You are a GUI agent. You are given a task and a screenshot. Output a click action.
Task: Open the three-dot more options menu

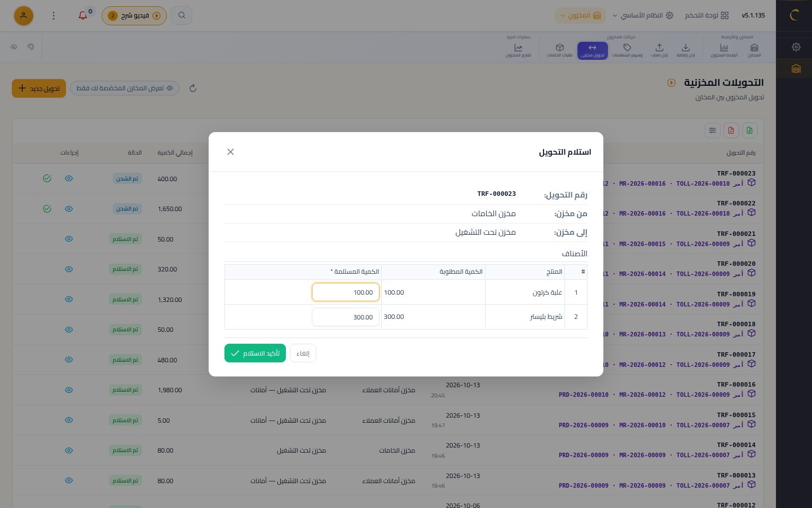pyautogui.click(x=54, y=15)
